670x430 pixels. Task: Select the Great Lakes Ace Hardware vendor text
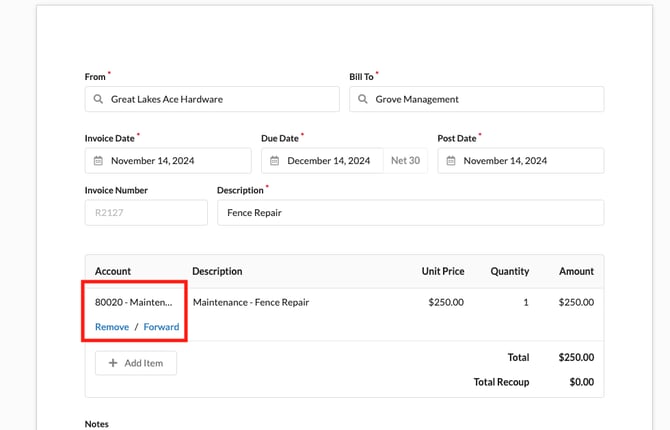[x=167, y=100]
